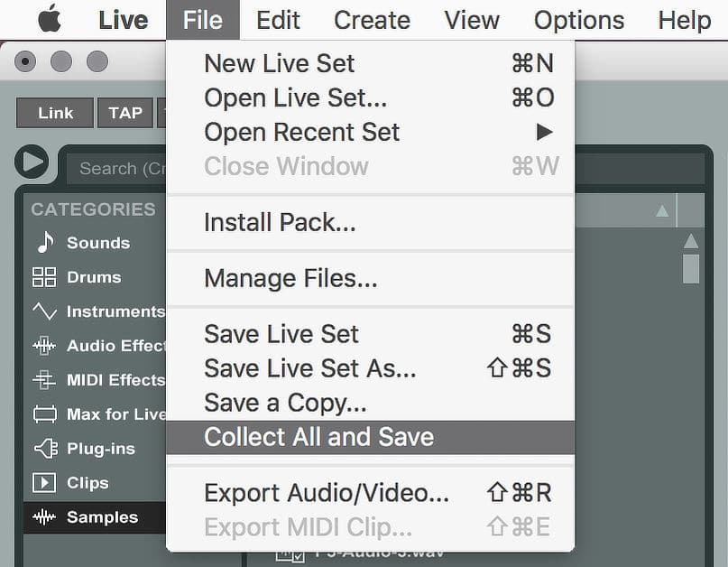728x567 pixels.
Task: Choose Save Live Set As...
Action: point(371,368)
